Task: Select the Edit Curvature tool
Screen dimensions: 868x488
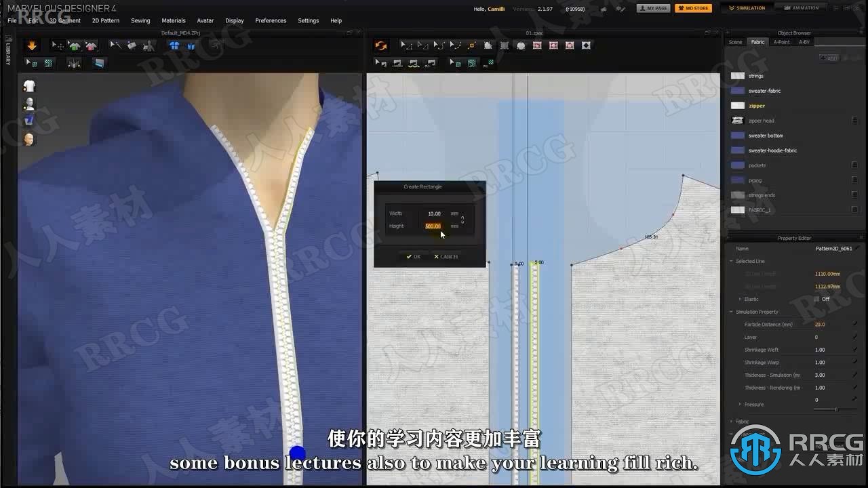Action: 439,45
